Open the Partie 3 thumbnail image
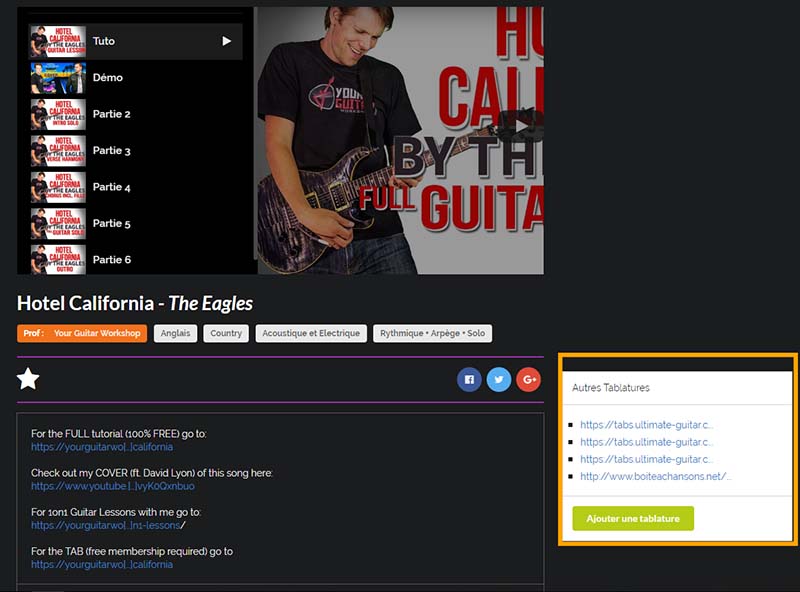Image resolution: width=800 pixels, height=592 pixels. 58,151
